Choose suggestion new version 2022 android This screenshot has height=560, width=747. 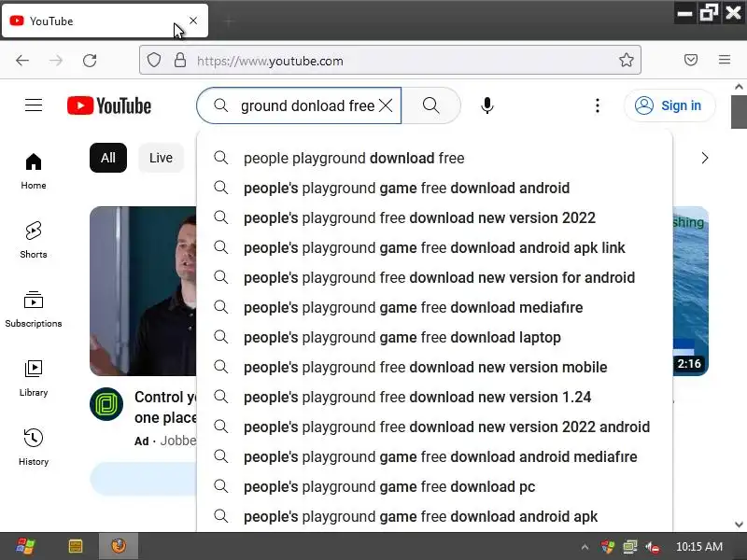click(x=434, y=427)
